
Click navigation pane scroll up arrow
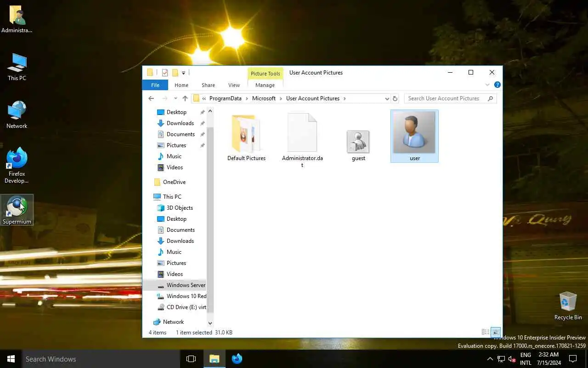coord(210,111)
